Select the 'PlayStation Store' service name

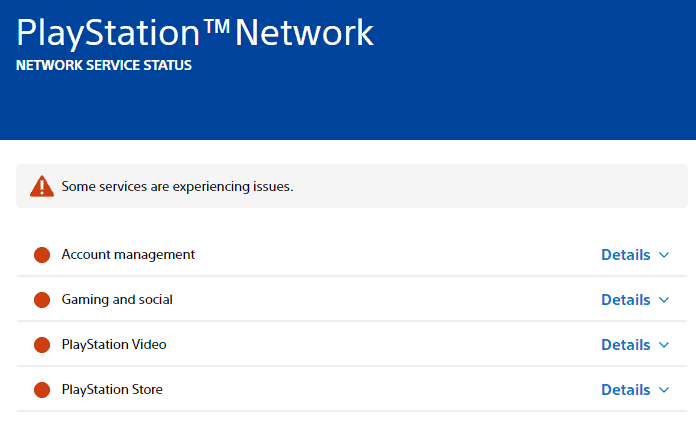(x=112, y=390)
